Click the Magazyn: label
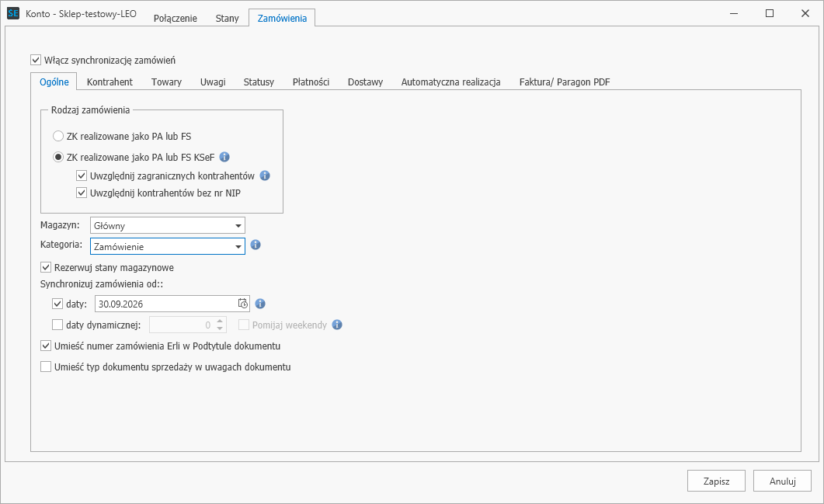Image resolution: width=824 pixels, height=504 pixels. (x=60, y=225)
